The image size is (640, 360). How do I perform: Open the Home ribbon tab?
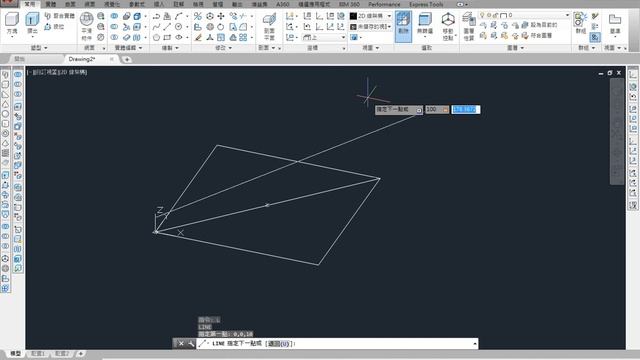30,4
